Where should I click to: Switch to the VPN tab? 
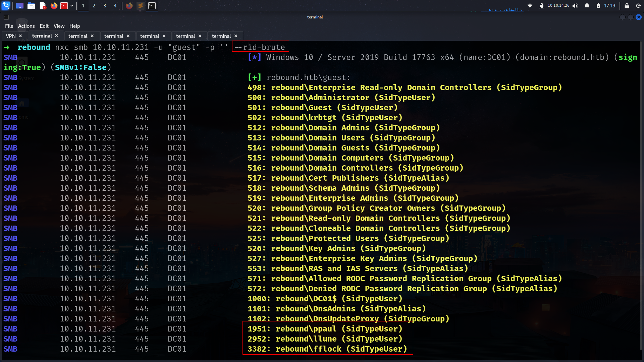[x=11, y=36]
